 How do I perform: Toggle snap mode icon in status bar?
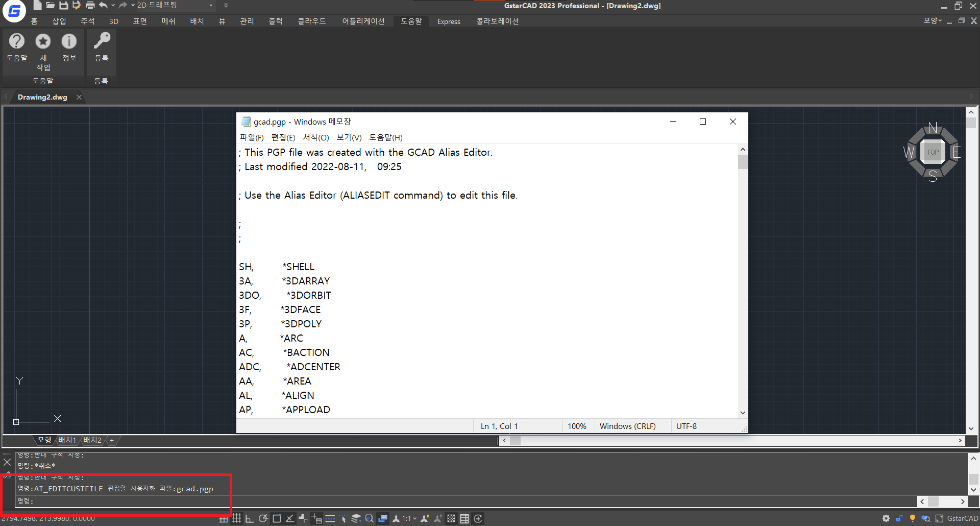click(x=224, y=519)
